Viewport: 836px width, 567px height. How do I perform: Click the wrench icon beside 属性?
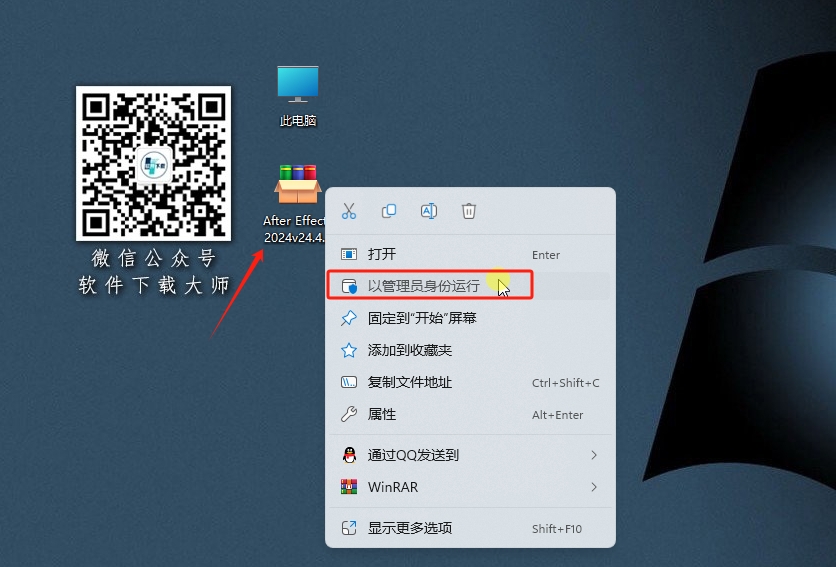tap(349, 414)
